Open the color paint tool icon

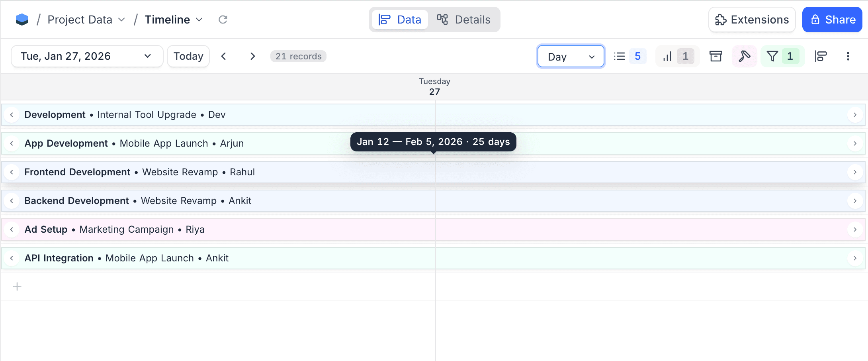[744, 56]
